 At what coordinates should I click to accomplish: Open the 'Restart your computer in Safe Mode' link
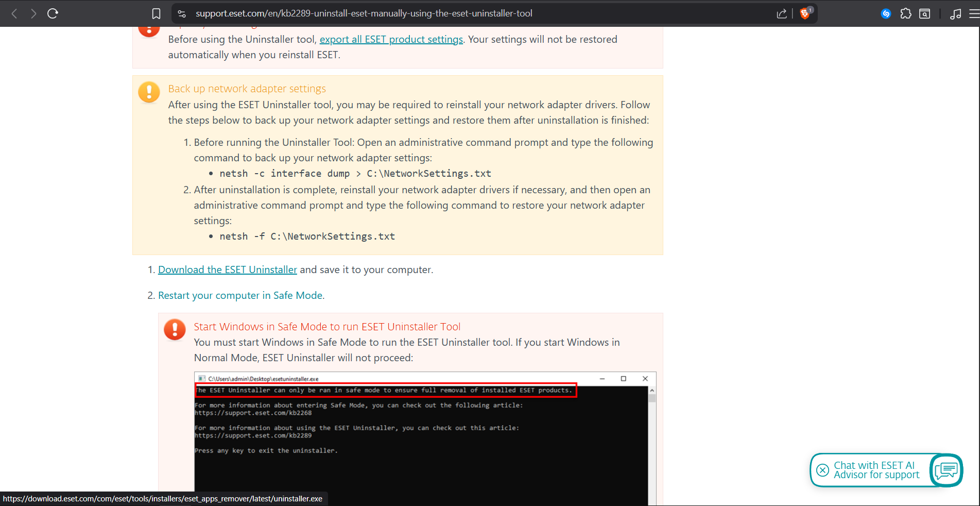coord(240,296)
